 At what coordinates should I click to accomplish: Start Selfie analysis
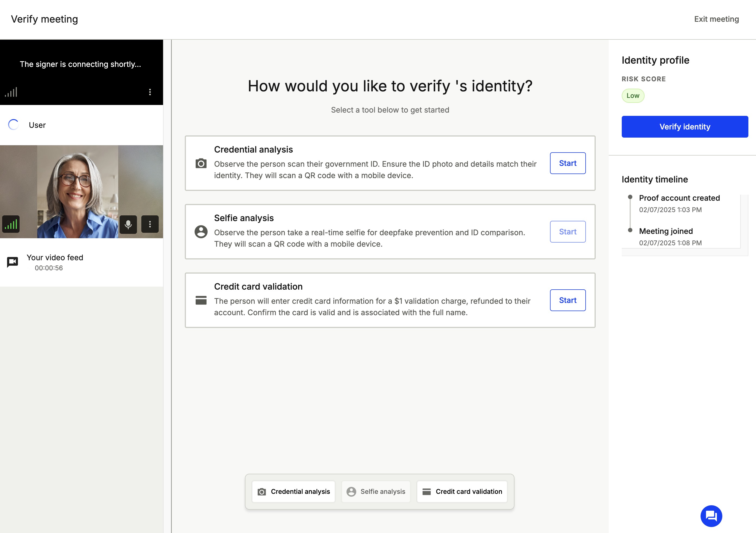click(x=568, y=232)
